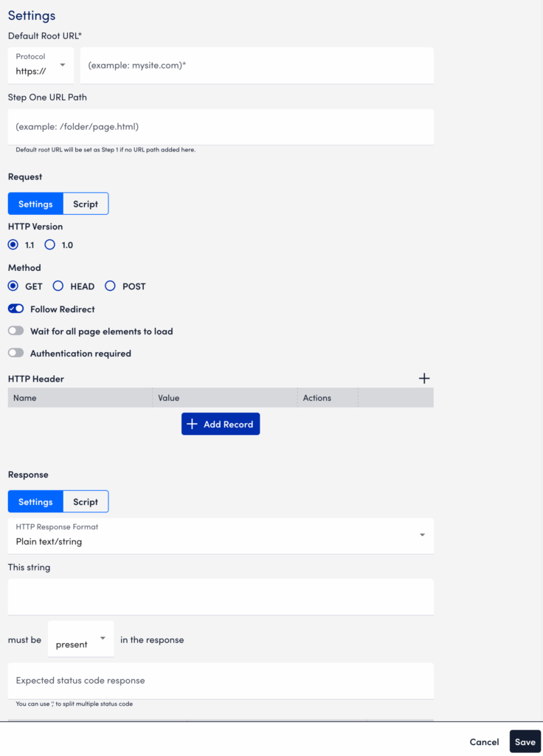Open the HTTP Response Format dropdown
The image size is (543, 756).
pos(221,536)
